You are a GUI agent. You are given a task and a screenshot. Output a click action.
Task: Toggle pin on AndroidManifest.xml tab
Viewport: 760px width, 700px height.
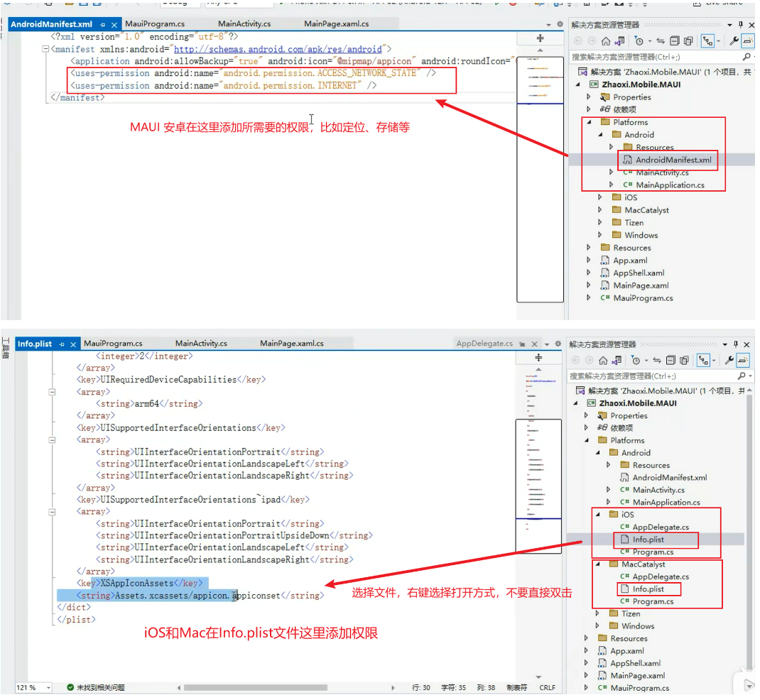pyautogui.click(x=102, y=25)
